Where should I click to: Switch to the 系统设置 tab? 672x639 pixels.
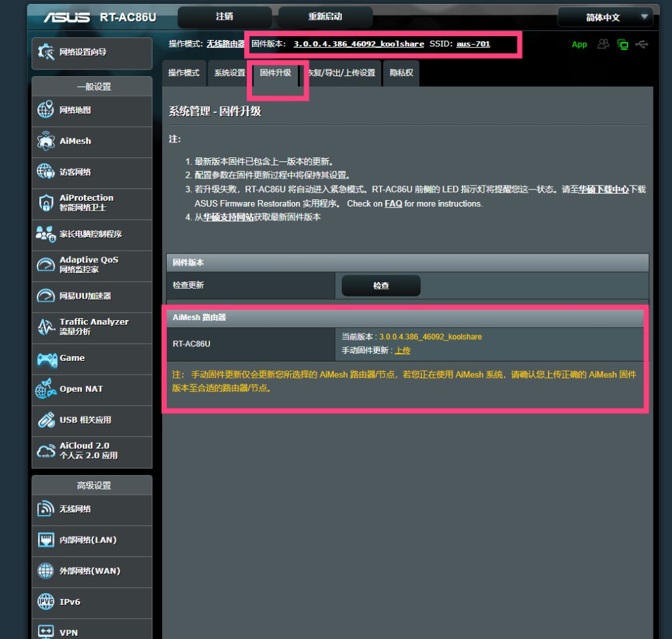(x=230, y=73)
